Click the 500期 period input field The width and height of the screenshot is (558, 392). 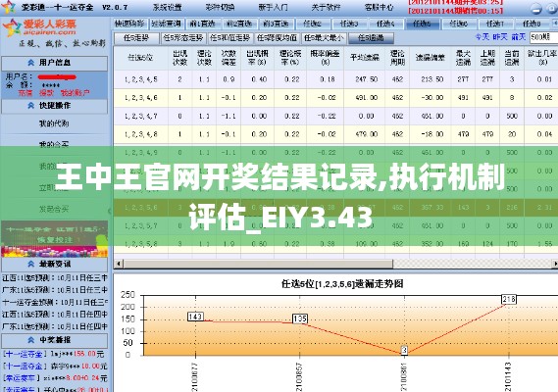pyautogui.click(x=543, y=37)
